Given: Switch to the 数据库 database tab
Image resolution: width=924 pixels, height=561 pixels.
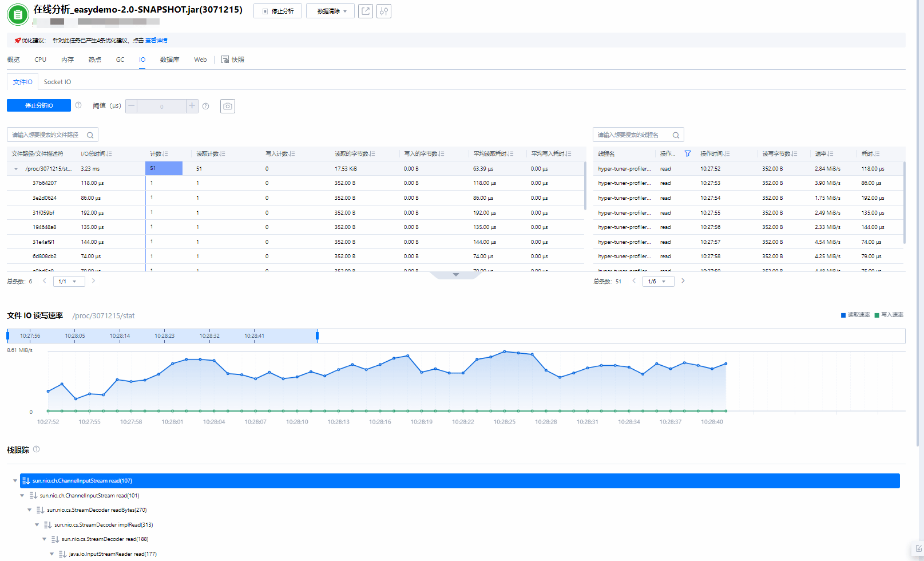Looking at the screenshot, I should tap(170, 60).
